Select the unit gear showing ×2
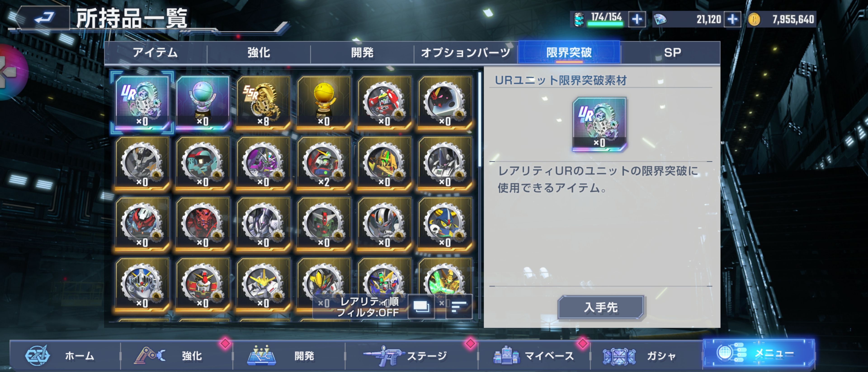Viewport: 868px width, 372px height. coord(324,162)
